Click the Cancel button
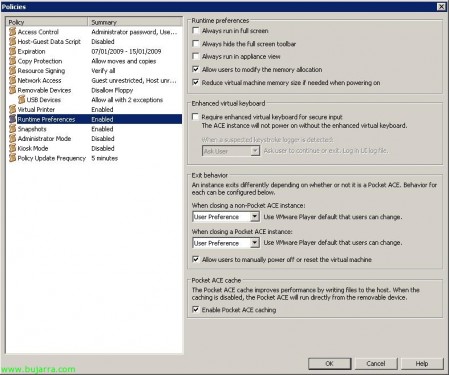Viewport: 449px width, 375px height. pos(376,363)
